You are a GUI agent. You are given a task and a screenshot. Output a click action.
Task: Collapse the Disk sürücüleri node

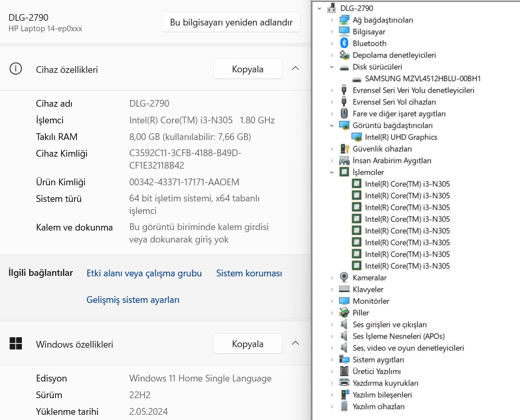[331, 67]
